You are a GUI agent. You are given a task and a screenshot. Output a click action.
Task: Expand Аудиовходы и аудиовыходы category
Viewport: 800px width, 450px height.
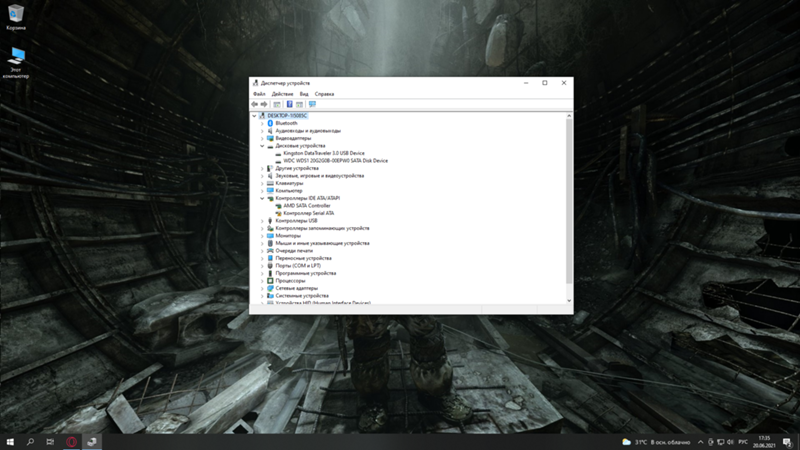pyautogui.click(x=262, y=131)
